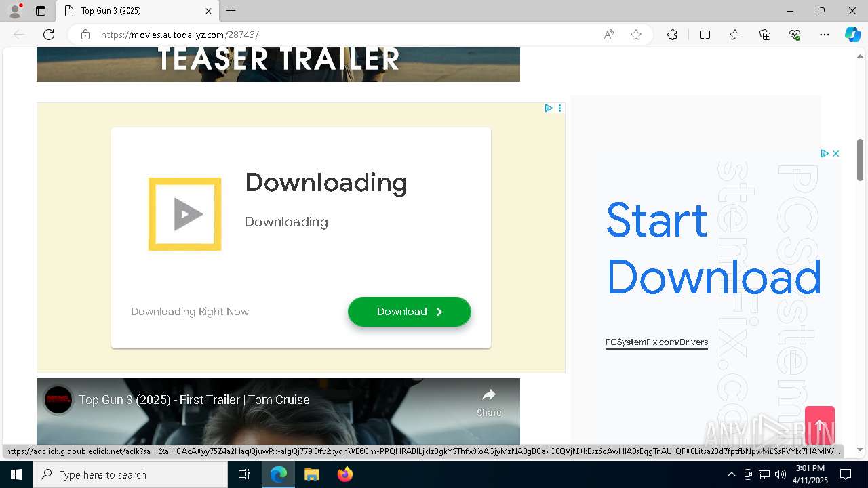Show hidden system tray icons
The width and height of the screenshot is (868, 488).
731,474
